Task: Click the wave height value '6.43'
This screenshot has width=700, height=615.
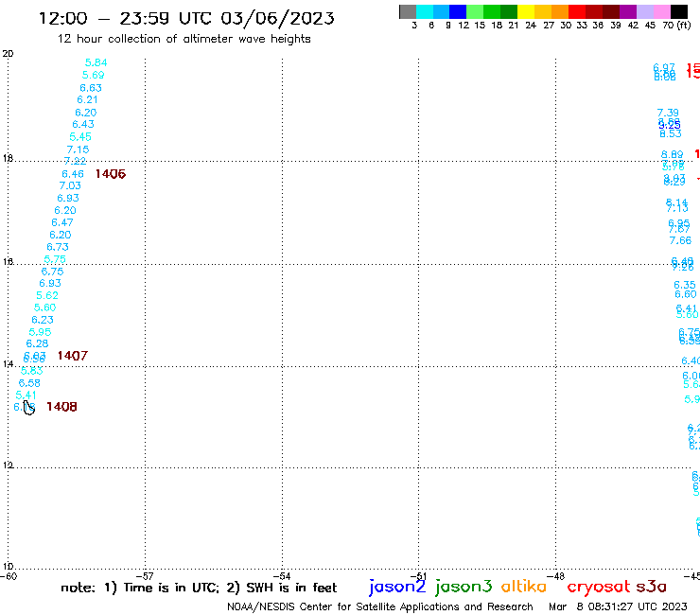Action: [x=83, y=124]
